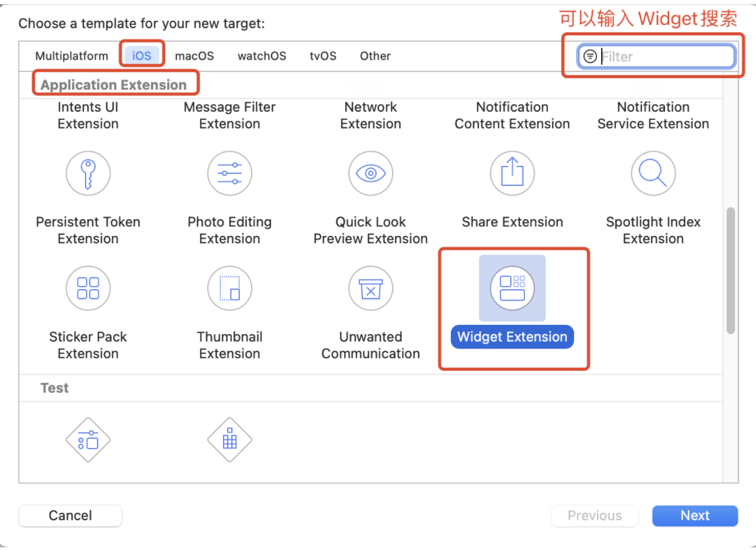
Task: Choose the Photo Editing Extension sliders icon
Action: [230, 174]
